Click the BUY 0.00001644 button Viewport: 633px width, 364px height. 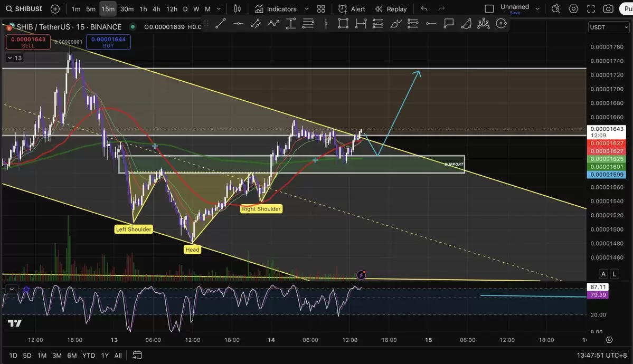click(x=108, y=42)
